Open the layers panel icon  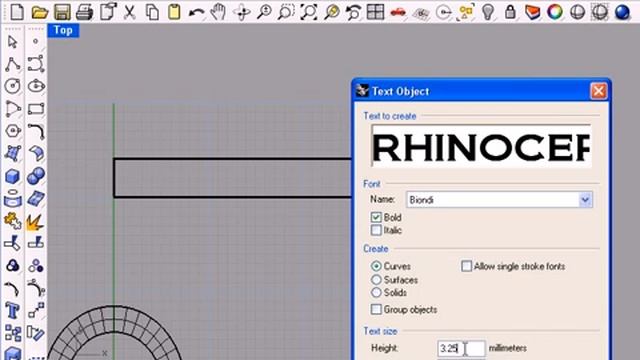click(532, 11)
